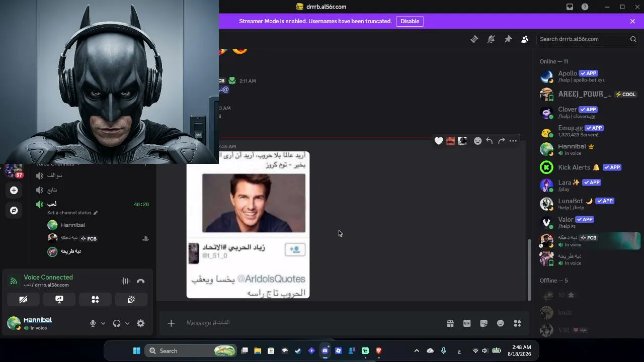Expand input device options arrow
The image size is (644, 362).
(x=103, y=323)
